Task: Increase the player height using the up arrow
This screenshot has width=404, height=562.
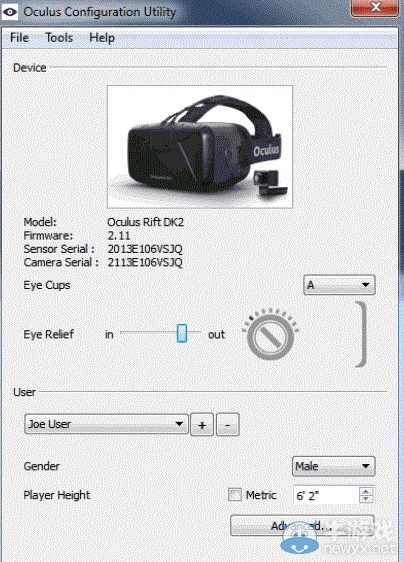Action: [x=366, y=491]
